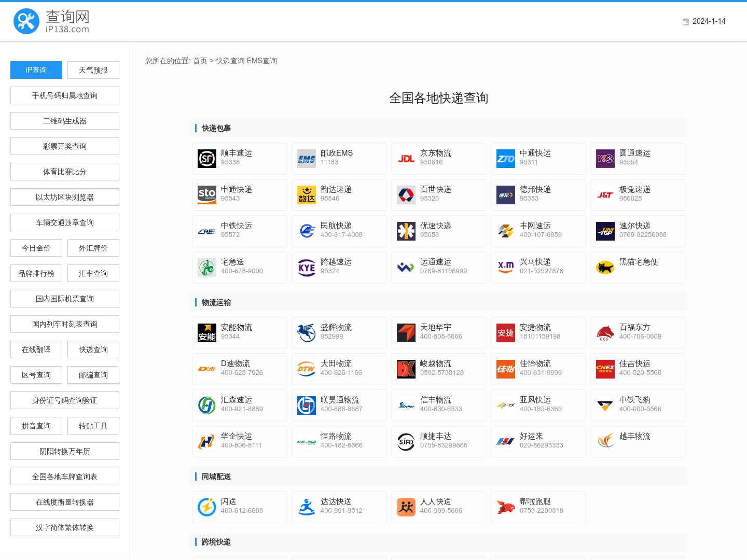Click the 快递查询 breadcrumb link
The height and width of the screenshot is (560, 747).
pos(230,61)
